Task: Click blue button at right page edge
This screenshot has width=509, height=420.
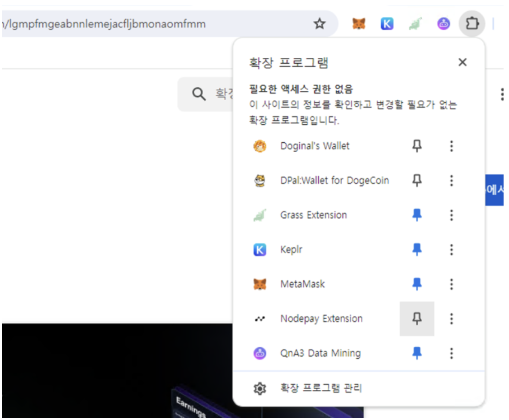Action: 495,190
